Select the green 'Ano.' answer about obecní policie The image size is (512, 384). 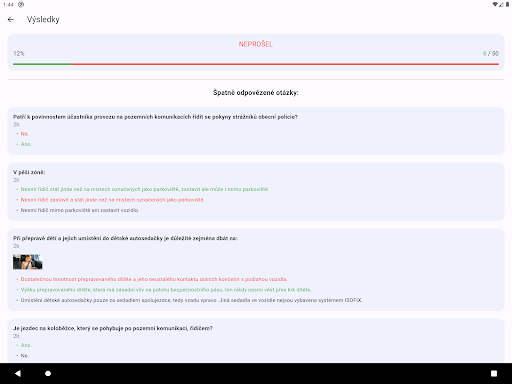point(26,144)
